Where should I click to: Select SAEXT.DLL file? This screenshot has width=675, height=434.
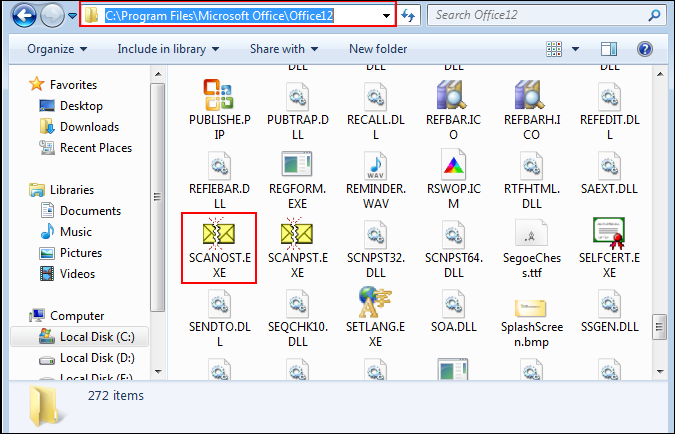(x=610, y=174)
